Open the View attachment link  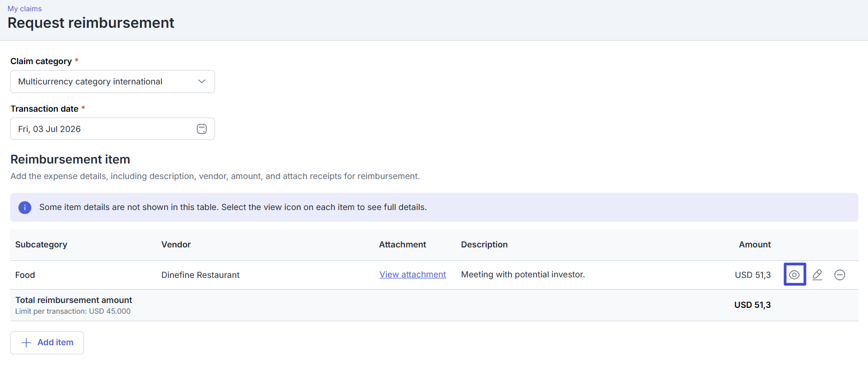(x=412, y=274)
